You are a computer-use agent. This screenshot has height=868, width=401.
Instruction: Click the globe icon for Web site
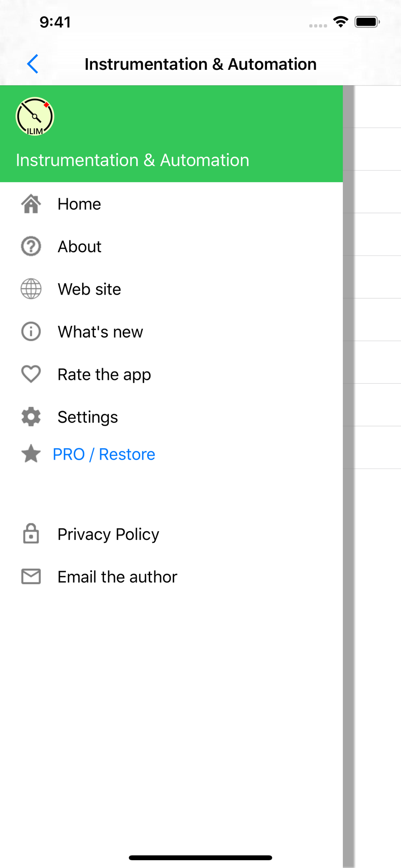[31, 289]
